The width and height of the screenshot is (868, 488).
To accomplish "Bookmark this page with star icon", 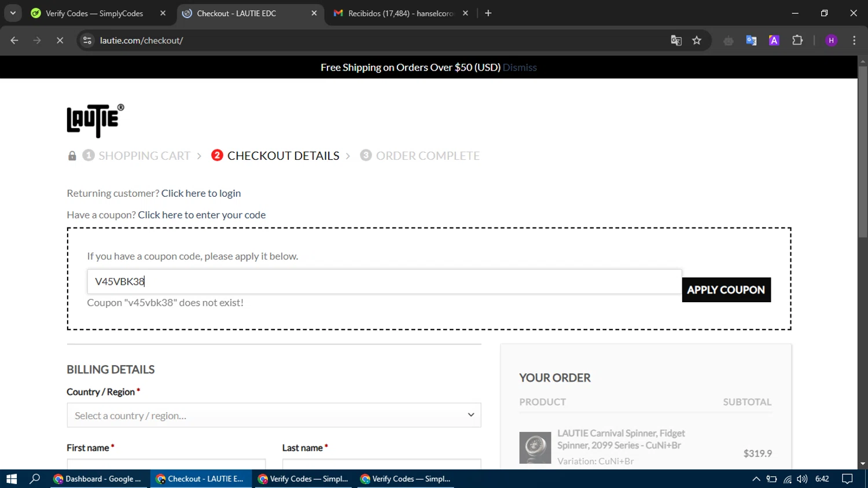I will coord(697,41).
